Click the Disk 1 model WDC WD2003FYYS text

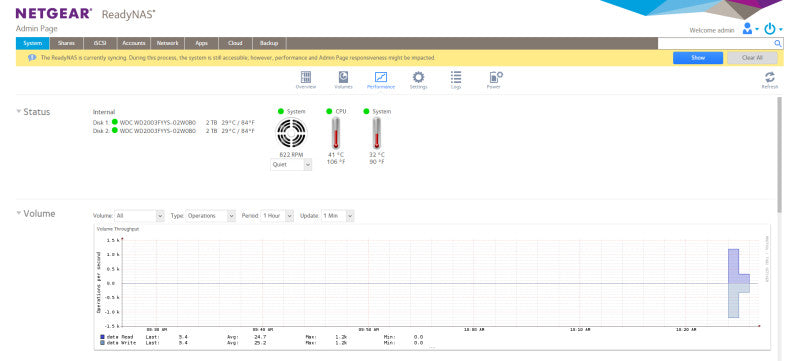(158, 122)
